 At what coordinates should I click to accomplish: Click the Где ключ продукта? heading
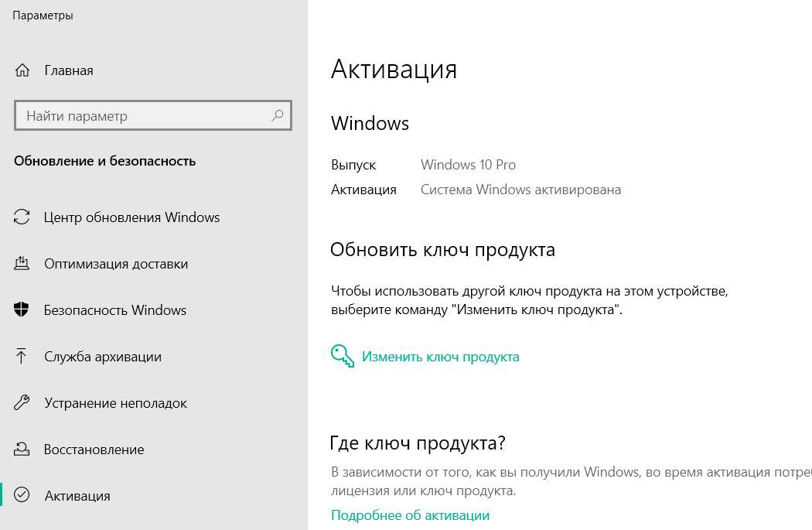coord(418,443)
